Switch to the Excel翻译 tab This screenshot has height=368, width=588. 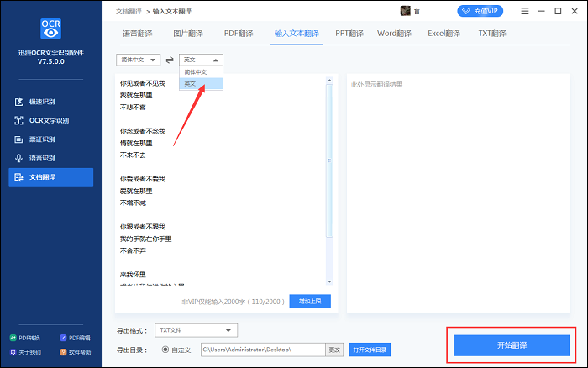(444, 34)
